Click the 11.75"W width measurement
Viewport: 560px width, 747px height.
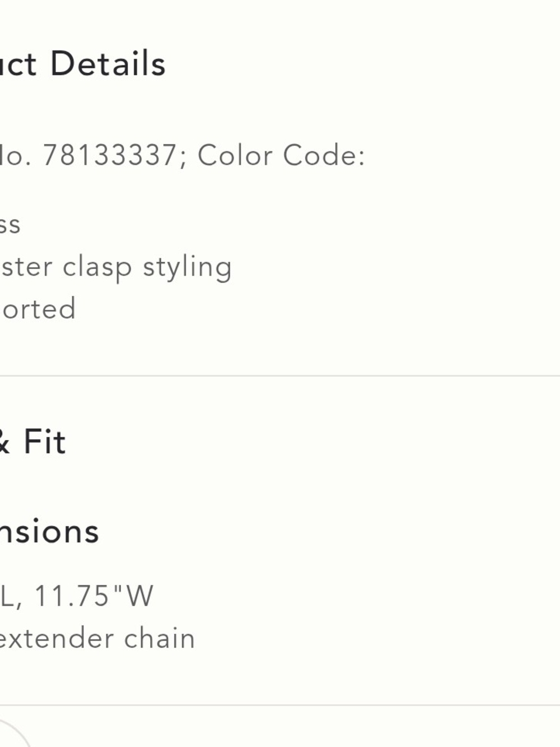pyautogui.click(x=93, y=595)
